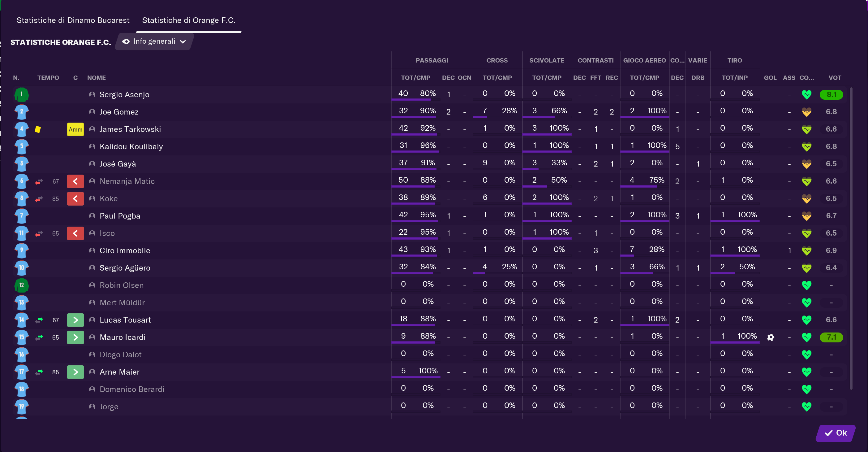
Task: Click James Tarkowski's yellow card icon
Action: (x=38, y=129)
